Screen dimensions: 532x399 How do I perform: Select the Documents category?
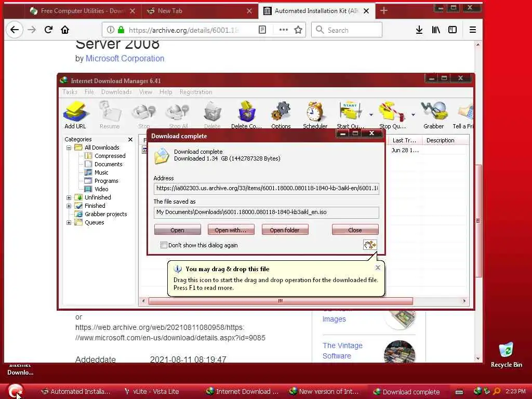tap(103, 164)
